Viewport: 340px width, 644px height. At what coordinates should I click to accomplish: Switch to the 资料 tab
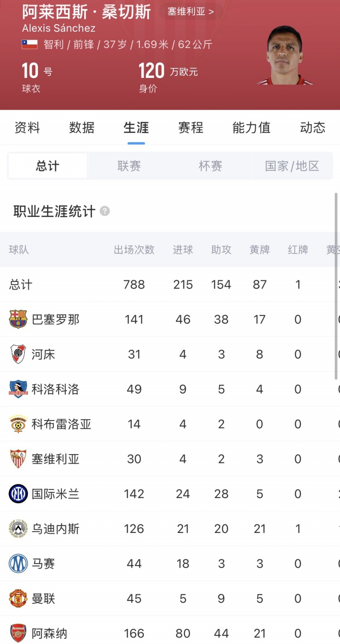[x=27, y=128]
